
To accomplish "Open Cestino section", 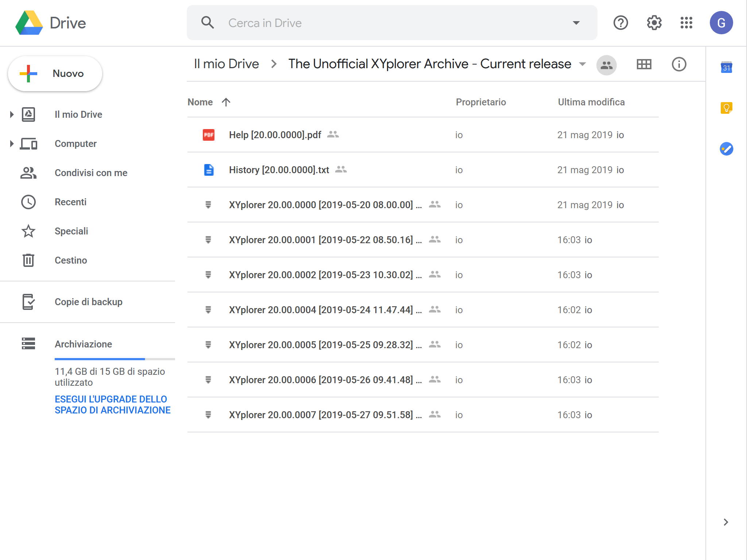I will [x=71, y=260].
